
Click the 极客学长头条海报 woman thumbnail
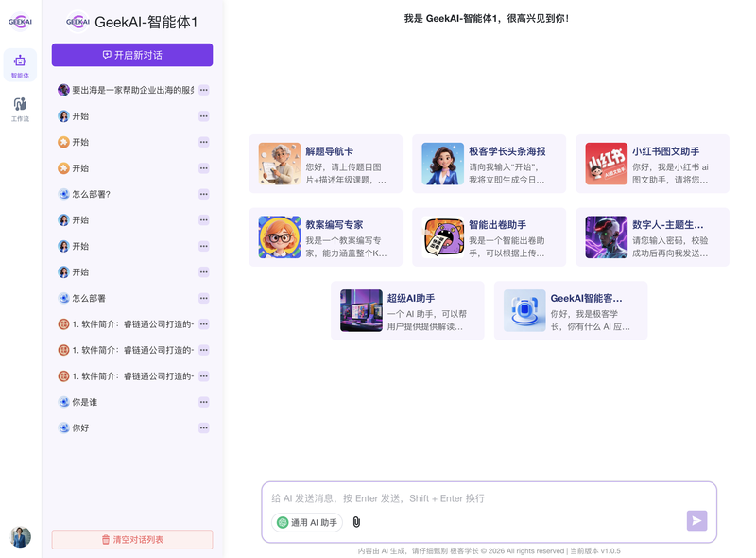point(442,164)
